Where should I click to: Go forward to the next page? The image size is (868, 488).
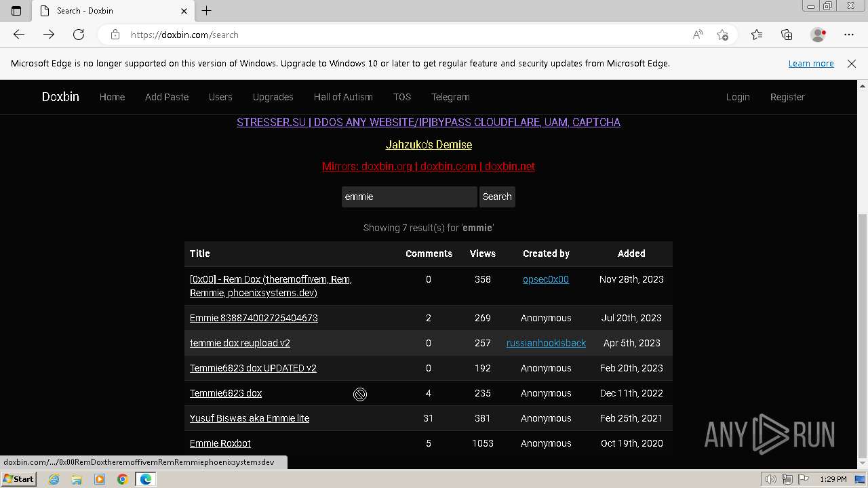tap(49, 35)
